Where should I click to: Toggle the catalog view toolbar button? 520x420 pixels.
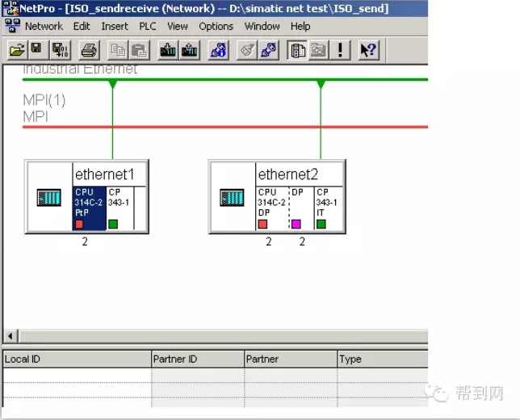[297, 50]
